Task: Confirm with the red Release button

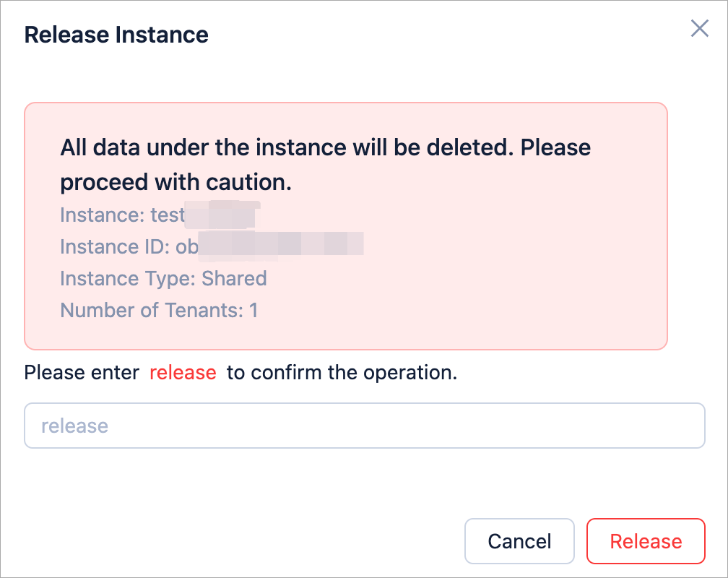Action: tap(646, 541)
